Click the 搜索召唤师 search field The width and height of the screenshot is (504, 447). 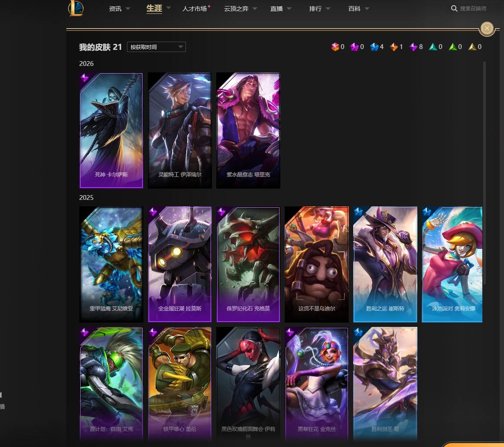pyautogui.click(x=473, y=9)
